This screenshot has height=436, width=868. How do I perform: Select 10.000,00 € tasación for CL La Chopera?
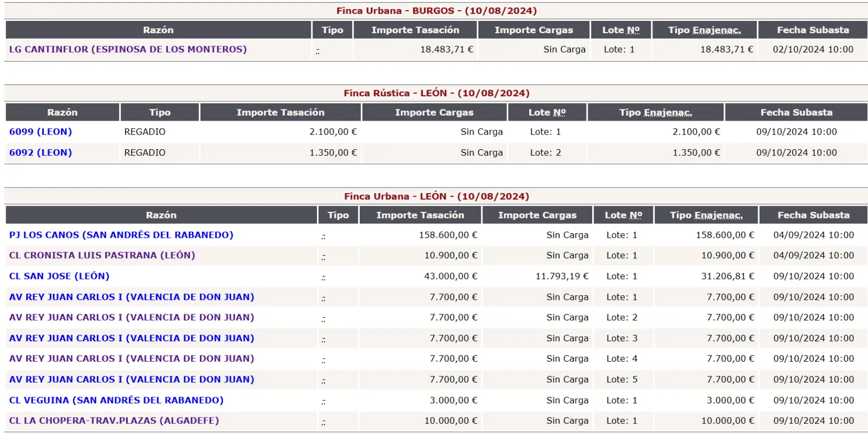click(x=451, y=421)
